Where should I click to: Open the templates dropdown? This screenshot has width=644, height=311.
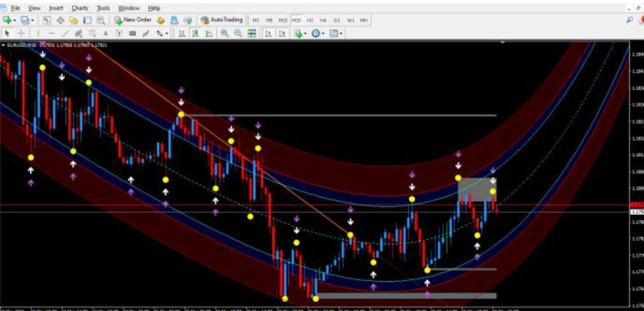click(x=341, y=33)
